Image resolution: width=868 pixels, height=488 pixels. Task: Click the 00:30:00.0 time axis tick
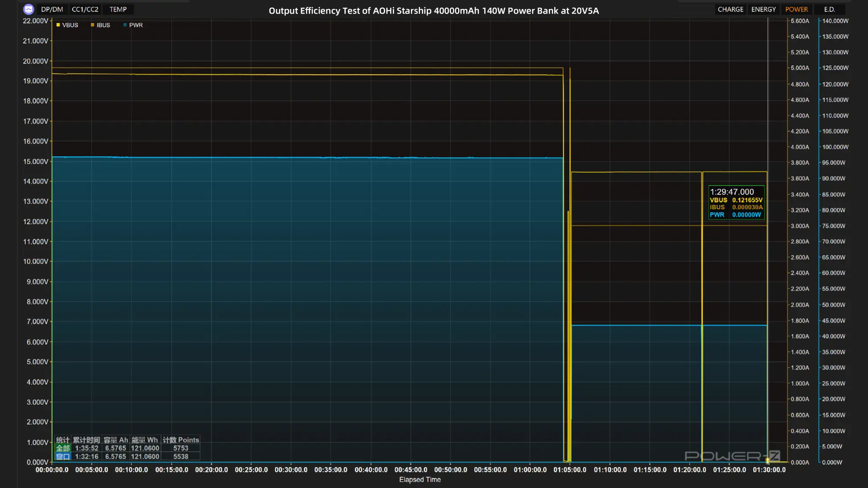(291, 469)
